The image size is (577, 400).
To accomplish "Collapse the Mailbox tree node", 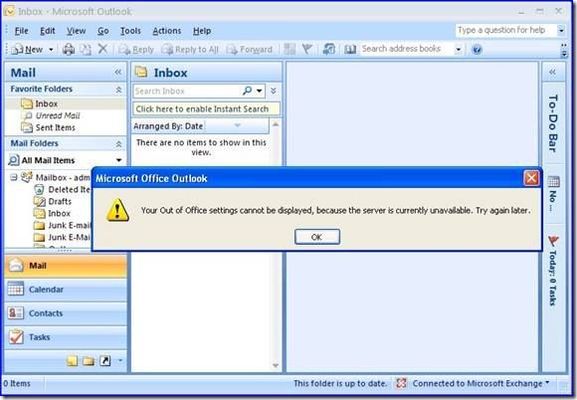I will click(14, 177).
